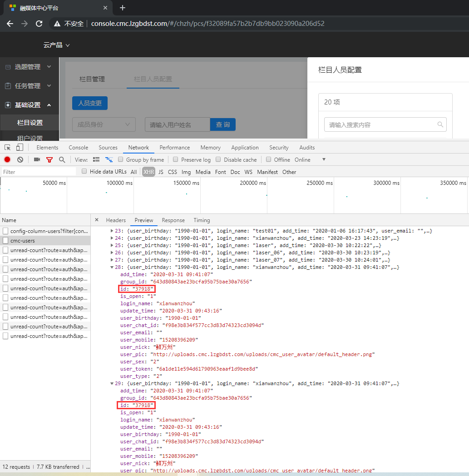Image resolution: width=469 pixels, height=476 pixels.
Task: Open network search magnifier
Action: click(62, 159)
